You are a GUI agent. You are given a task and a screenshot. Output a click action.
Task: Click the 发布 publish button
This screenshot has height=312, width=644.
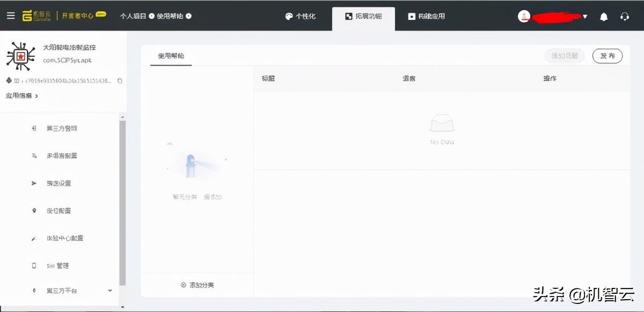point(607,55)
